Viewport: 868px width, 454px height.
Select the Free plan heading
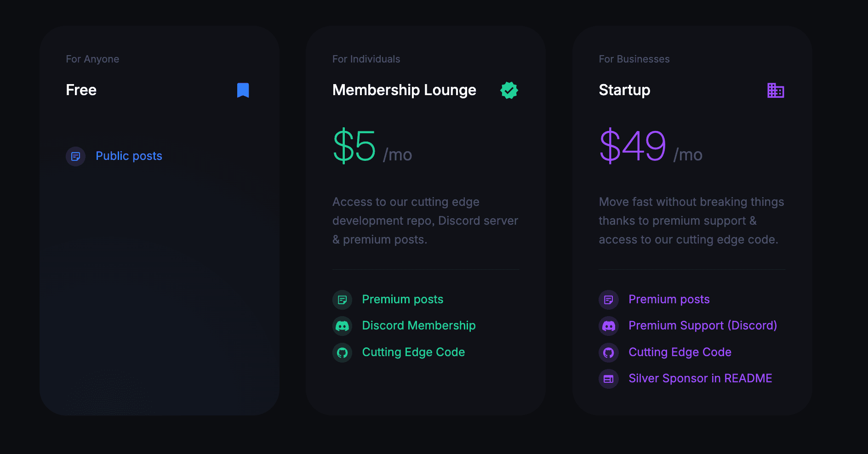[81, 90]
